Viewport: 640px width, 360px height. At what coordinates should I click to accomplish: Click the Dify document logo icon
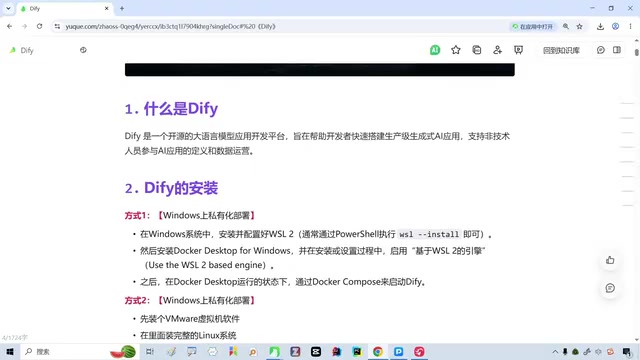coord(13,50)
